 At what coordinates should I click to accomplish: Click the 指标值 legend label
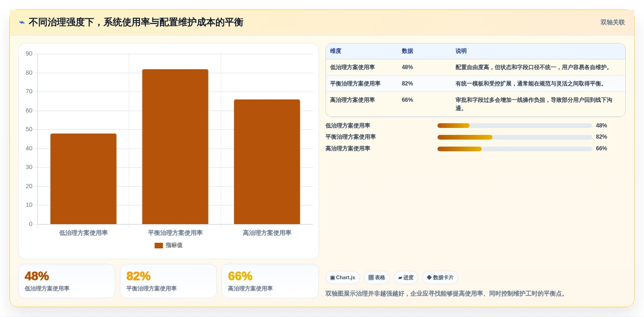174,246
